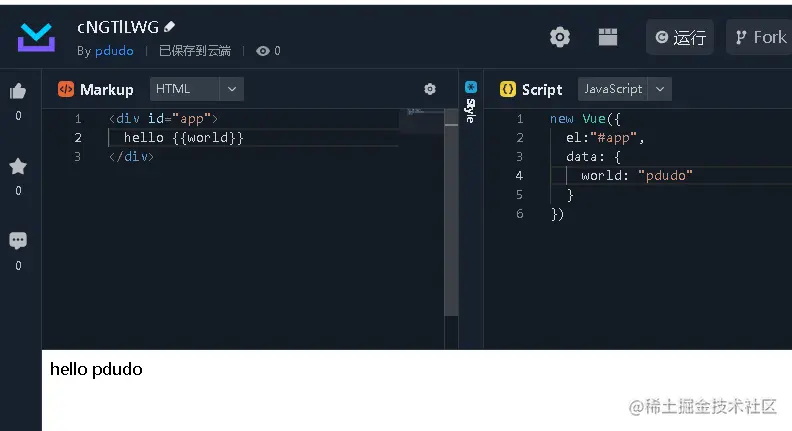This screenshot has width=792, height=431.
Task: Run the code with 运行 button
Action: (x=680, y=37)
